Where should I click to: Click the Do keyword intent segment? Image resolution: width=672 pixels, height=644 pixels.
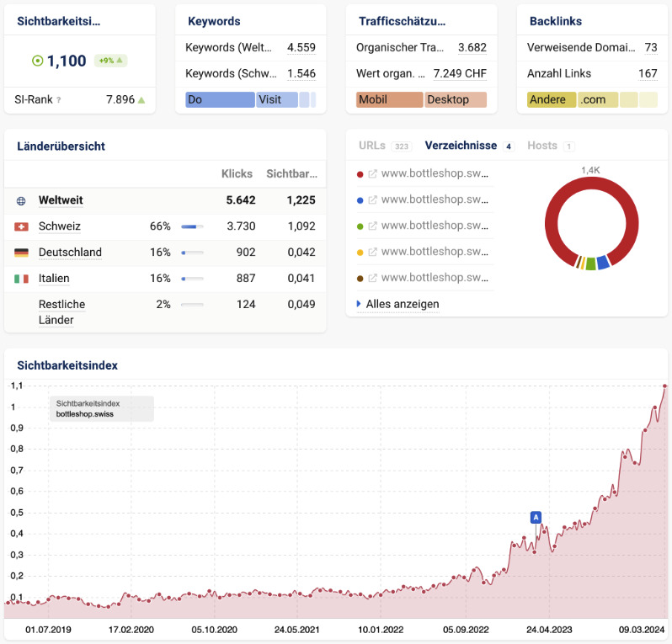(221, 100)
